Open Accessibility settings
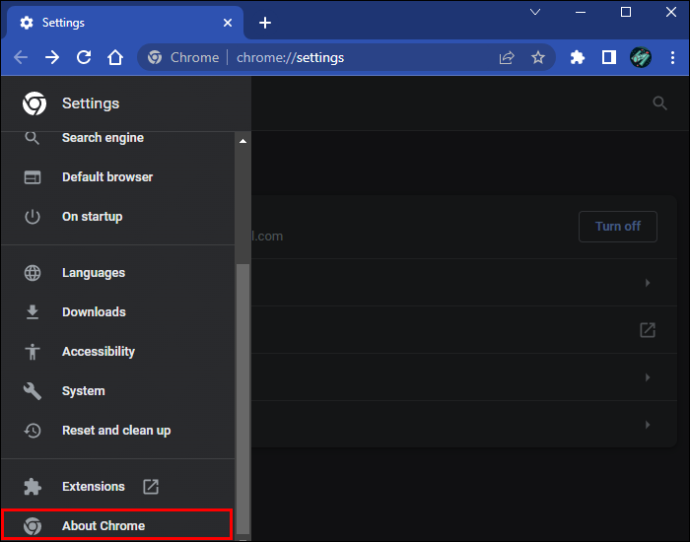 click(117, 352)
